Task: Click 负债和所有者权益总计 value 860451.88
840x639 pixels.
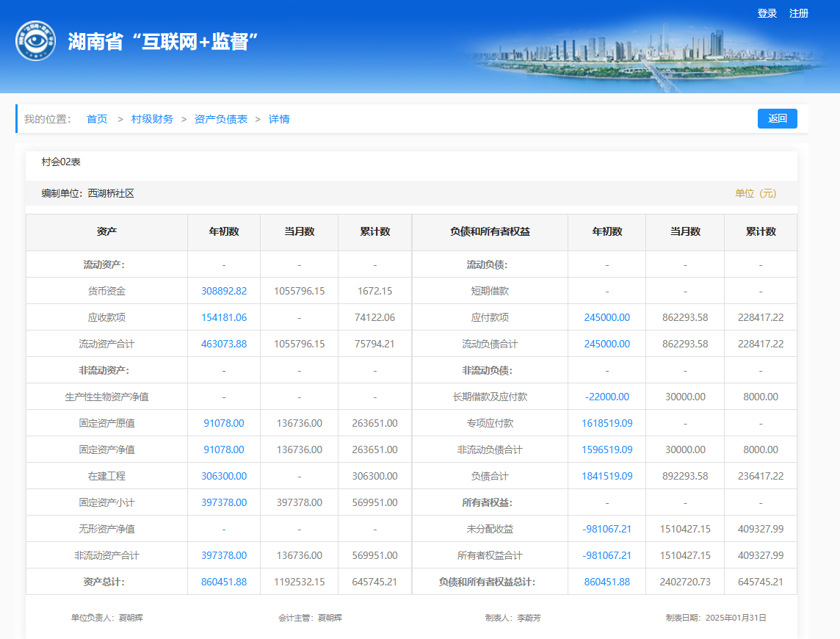Action: click(607, 582)
